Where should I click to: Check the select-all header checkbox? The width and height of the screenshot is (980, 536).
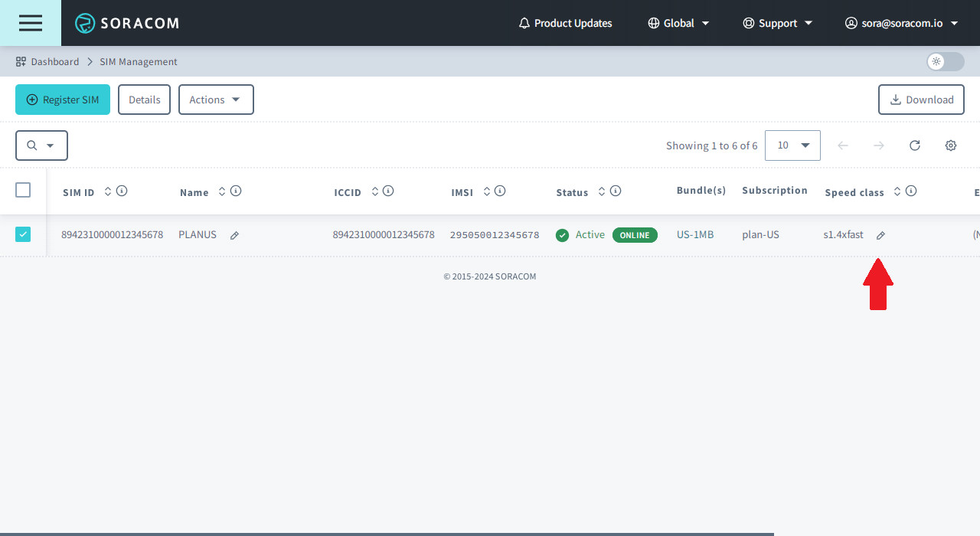pos(23,190)
